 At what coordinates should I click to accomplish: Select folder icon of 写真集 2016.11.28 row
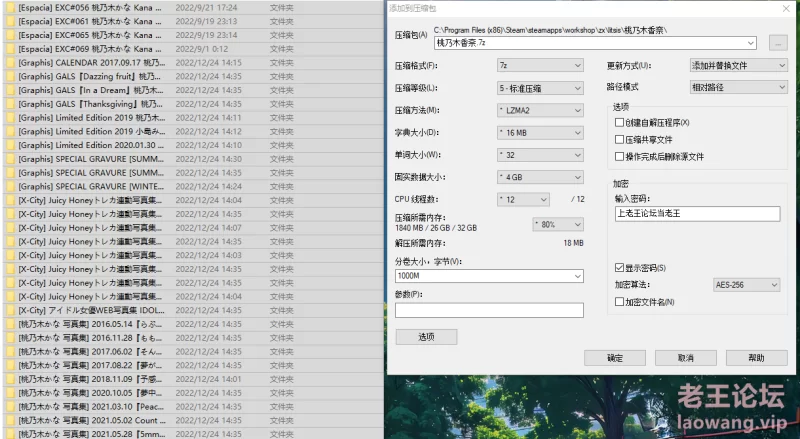pos(10,338)
